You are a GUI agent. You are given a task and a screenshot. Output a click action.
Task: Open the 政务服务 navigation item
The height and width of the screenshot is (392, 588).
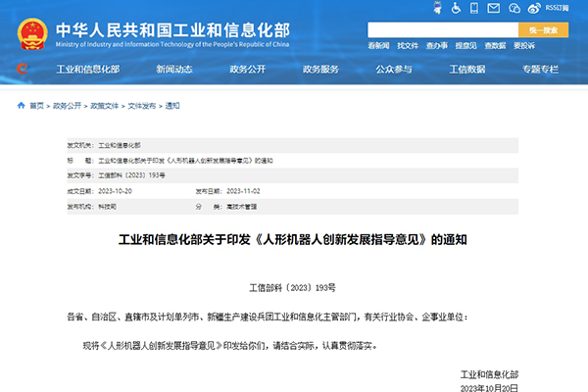[322, 70]
